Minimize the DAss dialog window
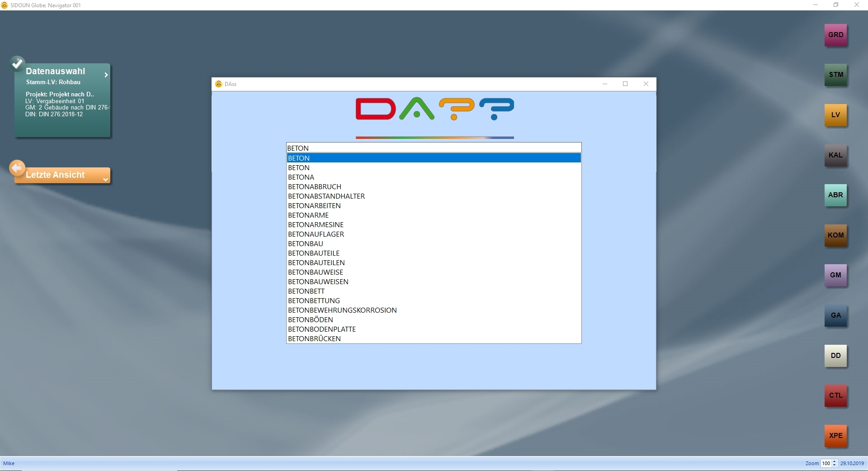The image size is (868, 471). tap(605, 84)
